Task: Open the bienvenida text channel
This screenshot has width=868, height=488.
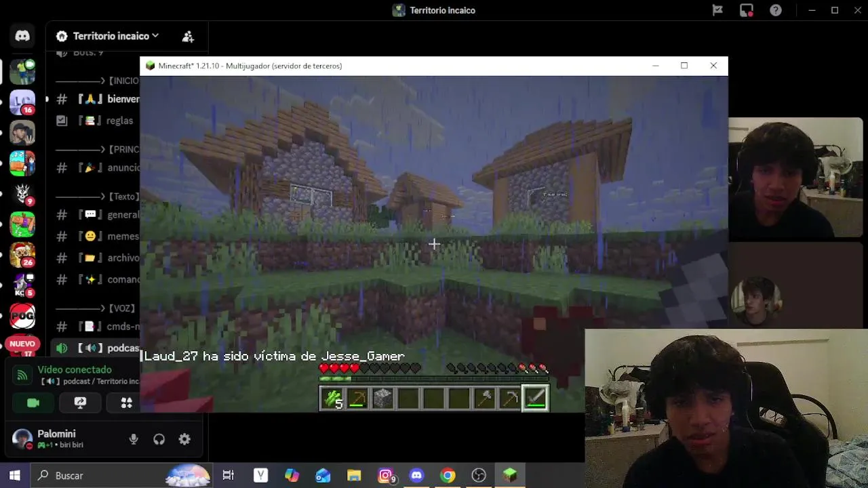Action: (98, 99)
